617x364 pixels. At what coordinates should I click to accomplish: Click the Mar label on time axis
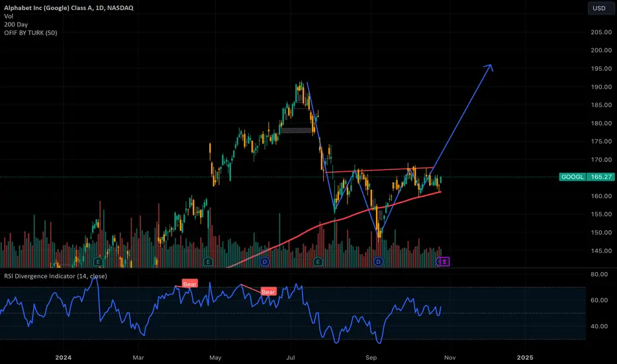click(138, 357)
